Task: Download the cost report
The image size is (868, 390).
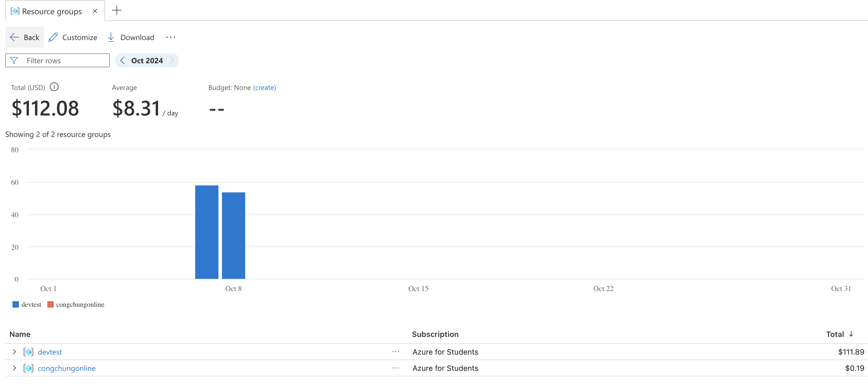Action: 131,37
